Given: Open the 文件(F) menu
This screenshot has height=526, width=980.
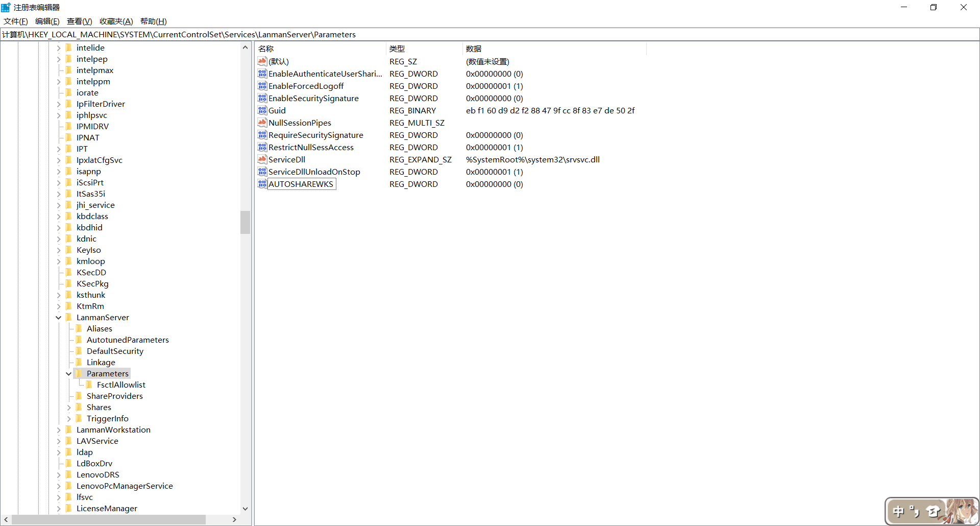Looking at the screenshot, I should point(16,21).
